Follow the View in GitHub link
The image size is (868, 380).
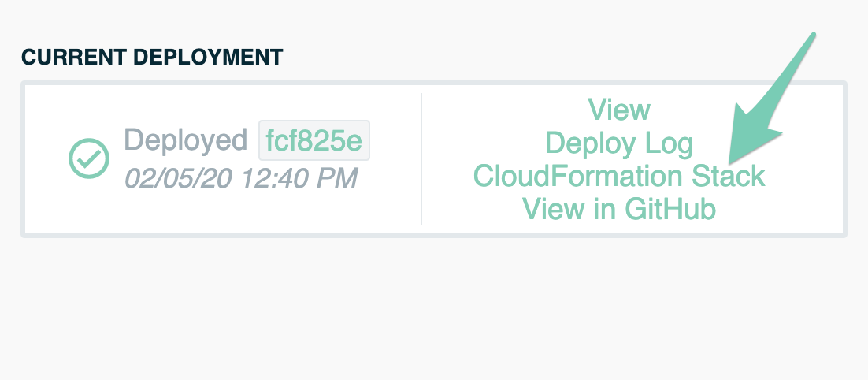pos(619,210)
